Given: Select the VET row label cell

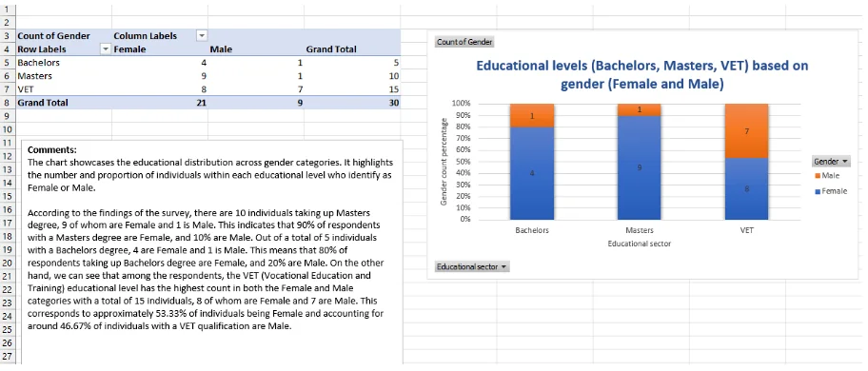Looking at the screenshot, I should 64,89.
